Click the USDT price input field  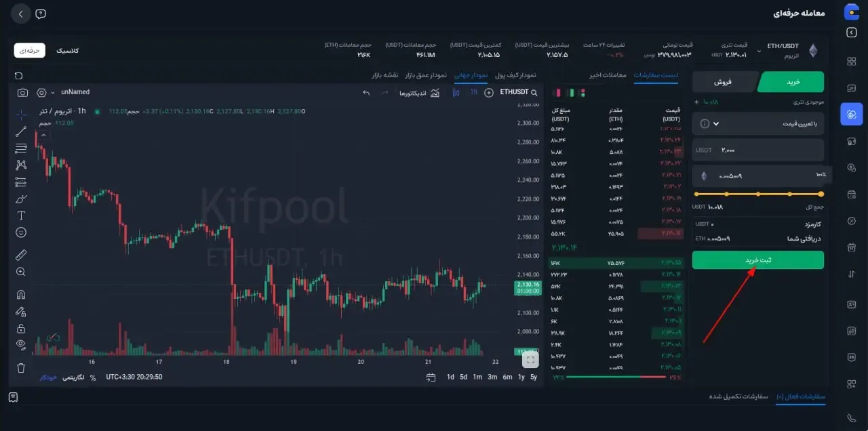point(758,150)
